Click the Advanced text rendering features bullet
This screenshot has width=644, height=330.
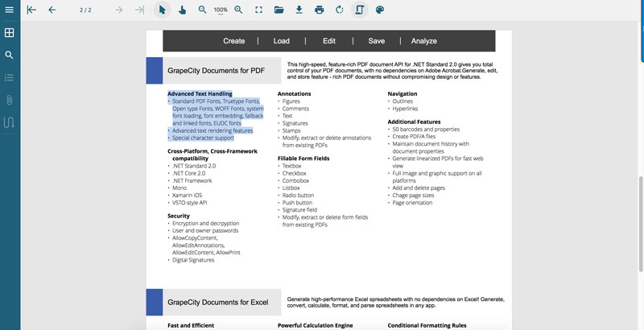point(213,130)
